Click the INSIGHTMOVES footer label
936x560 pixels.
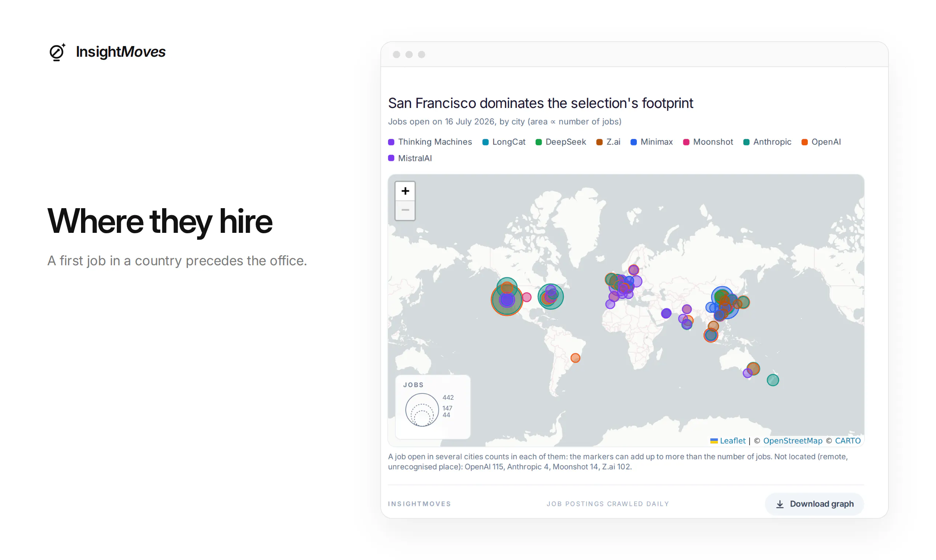[419, 504]
